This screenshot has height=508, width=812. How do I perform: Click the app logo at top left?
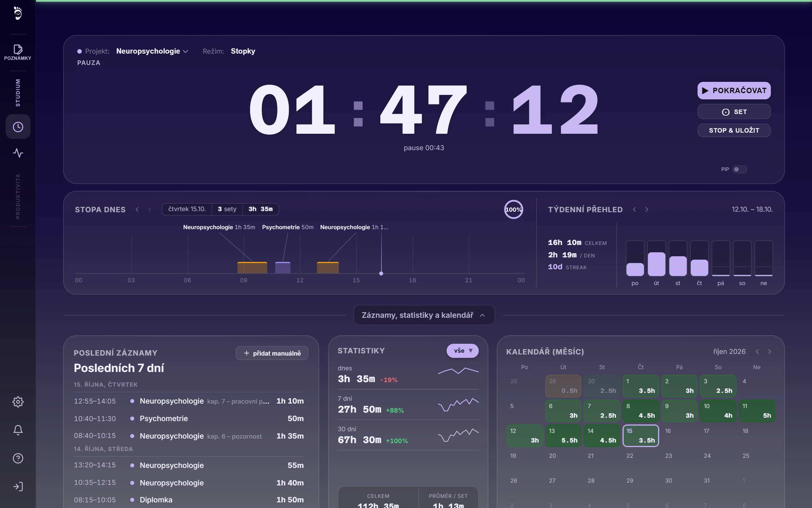18,14
